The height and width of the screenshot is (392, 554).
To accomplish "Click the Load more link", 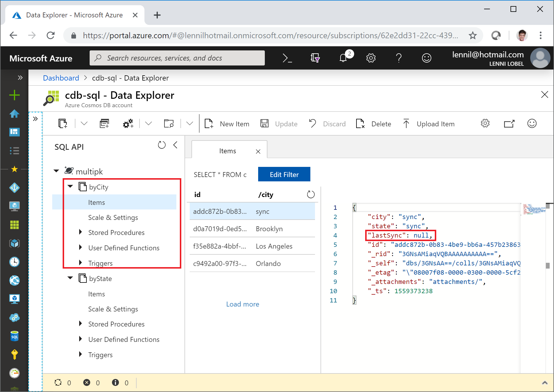I will pos(242,304).
